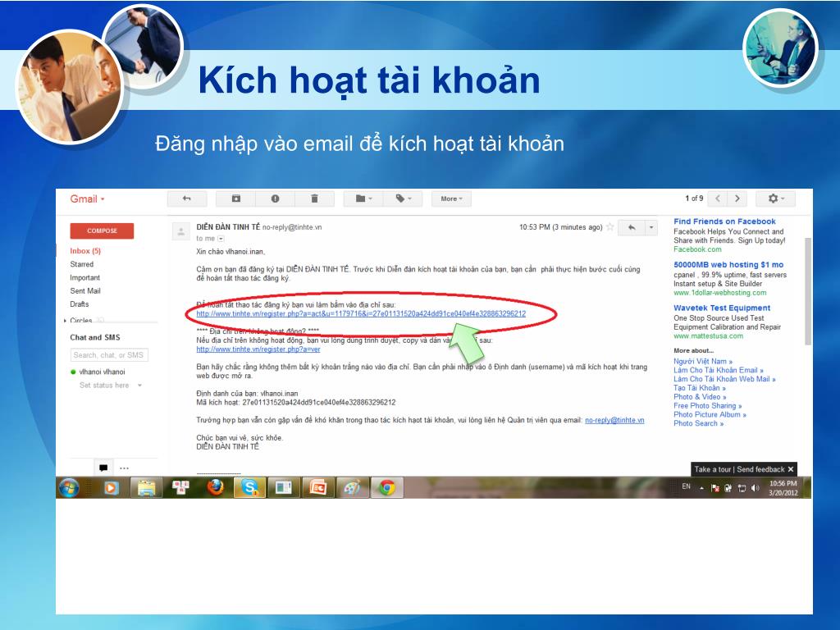Open Paint from the taskbar
840x630 pixels.
tap(353, 488)
